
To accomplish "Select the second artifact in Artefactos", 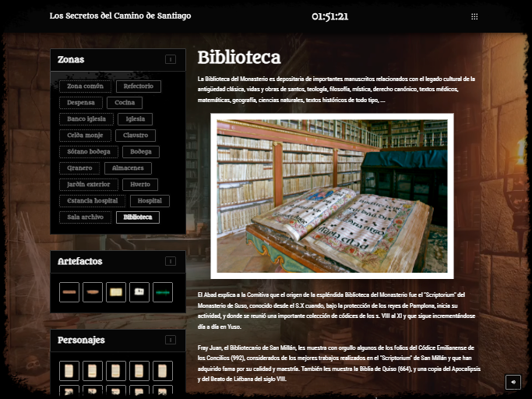I will click(x=93, y=292).
